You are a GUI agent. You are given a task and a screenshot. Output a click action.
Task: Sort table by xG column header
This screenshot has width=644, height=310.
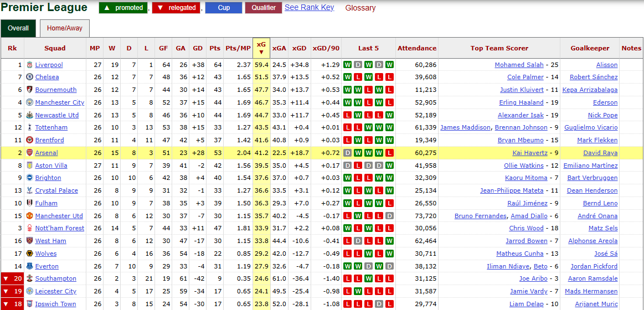(x=261, y=48)
